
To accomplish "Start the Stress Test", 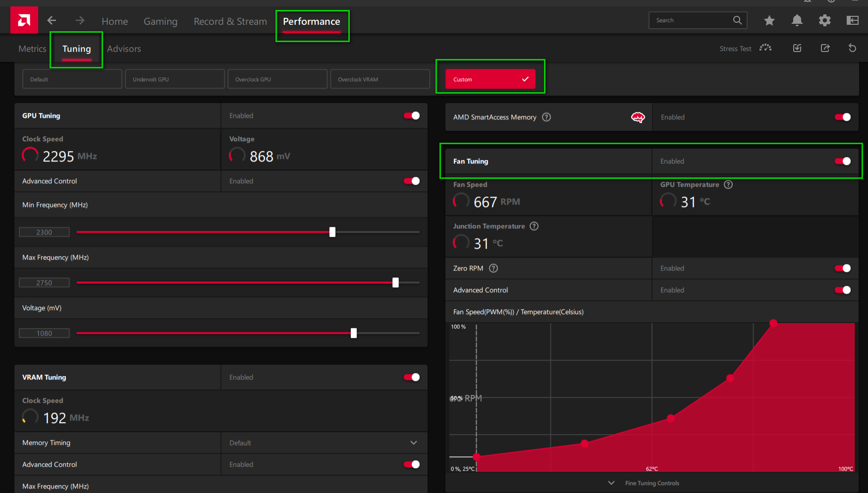I will [735, 49].
